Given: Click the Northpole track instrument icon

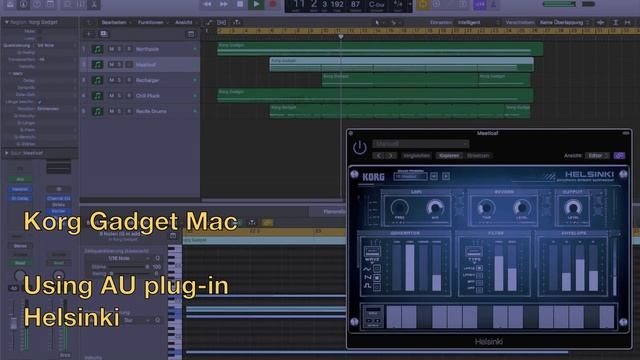Looking at the screenshot, I should point(97,49).
